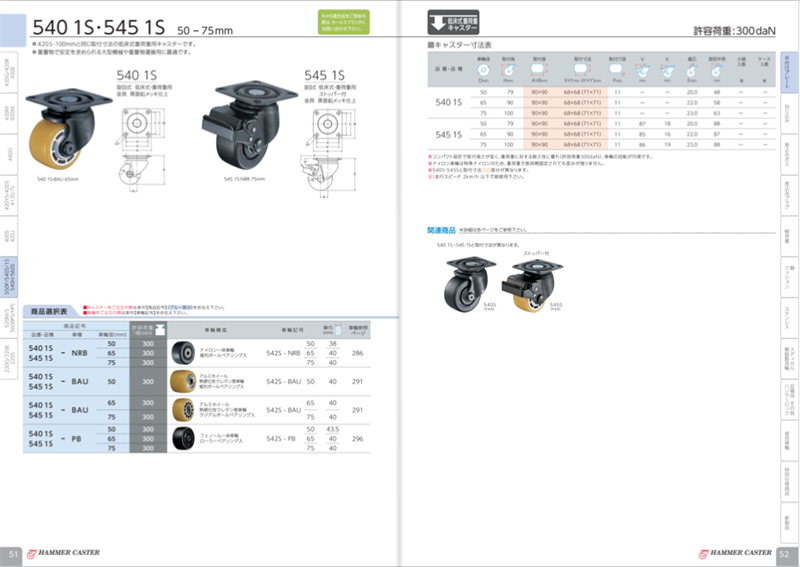800x567 pixels.
Task: Click the low-floor heavy-duty caster badge
Action: point(453,22)
